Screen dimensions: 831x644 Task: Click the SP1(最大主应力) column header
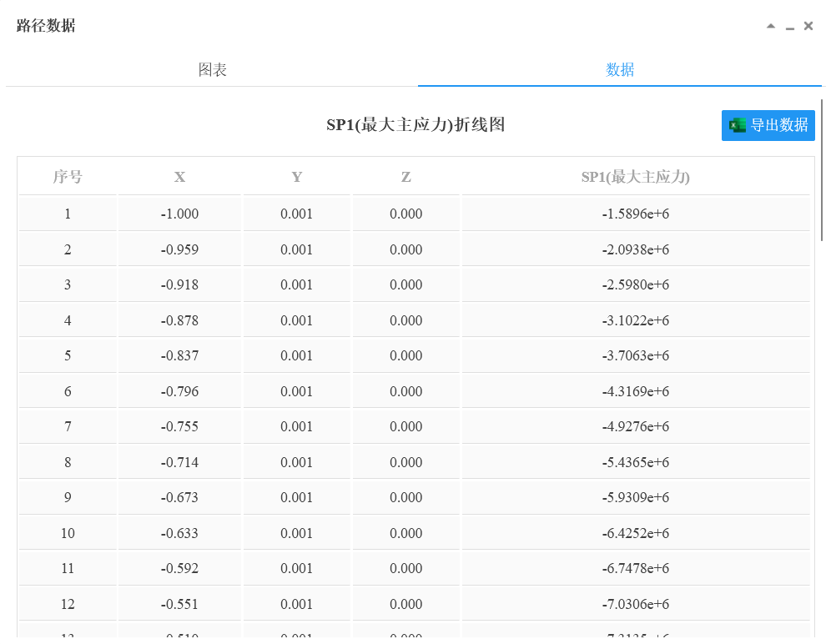tap(635, 177)
